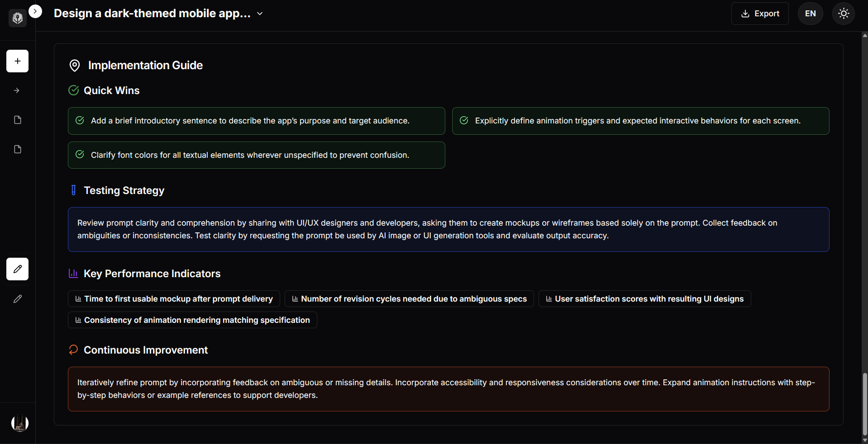
Task: Click check icon beside 'Add a brief introductory sentence'
Action: click(x=80, y=120)
